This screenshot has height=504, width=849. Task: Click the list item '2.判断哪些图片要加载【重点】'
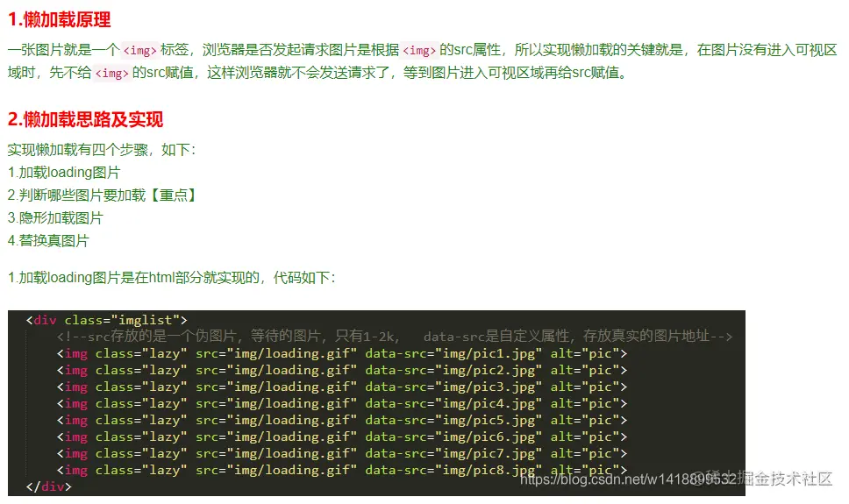point(102,195)
